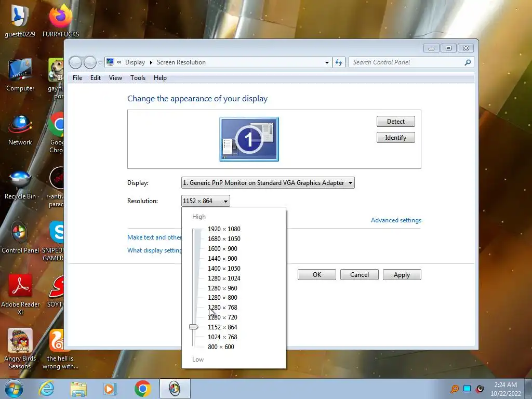This screenshot has height=399, width=532.
Task: Click the Forward navigation button
Action: coord(90,62)
